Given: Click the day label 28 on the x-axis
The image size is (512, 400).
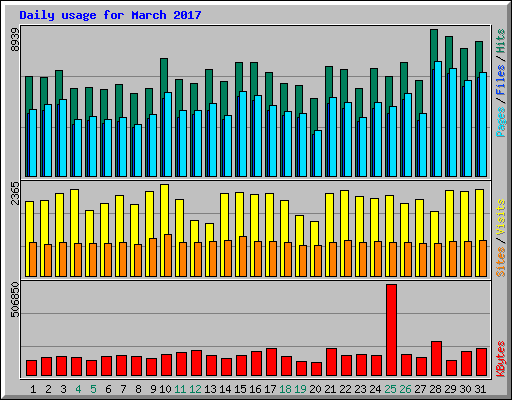Looking at the screenshot, I should pos(435,389).
